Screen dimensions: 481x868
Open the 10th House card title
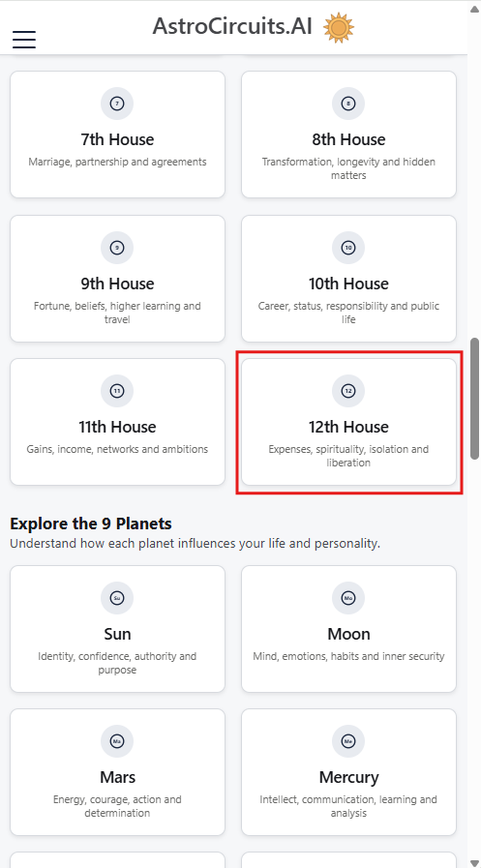click(348, 283)
